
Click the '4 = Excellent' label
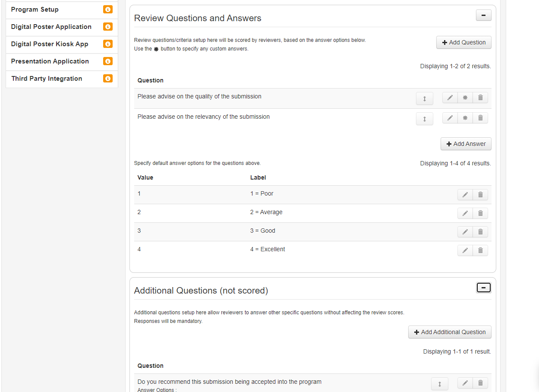pyautogui.click(x=268, y=249)
